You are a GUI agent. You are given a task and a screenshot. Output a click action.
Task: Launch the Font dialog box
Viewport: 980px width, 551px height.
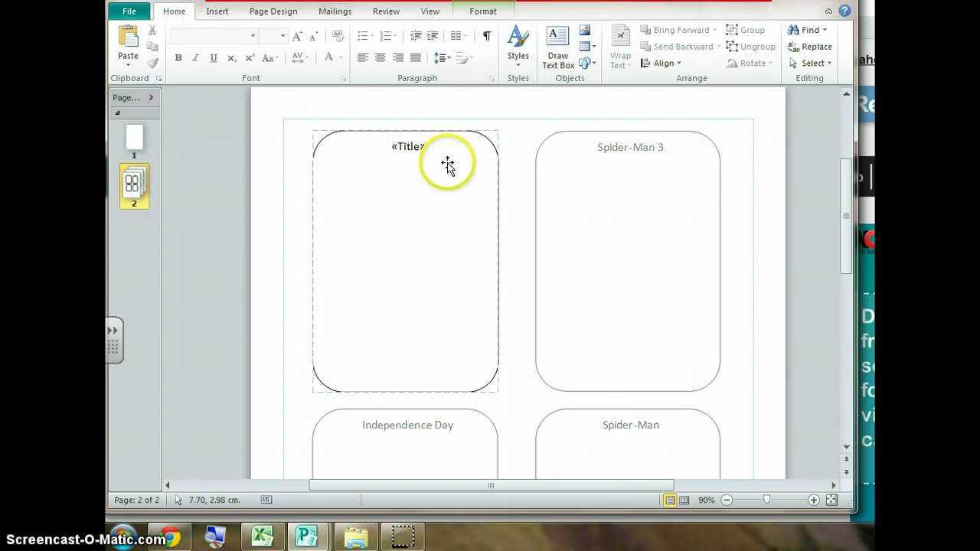click(343, 78)
